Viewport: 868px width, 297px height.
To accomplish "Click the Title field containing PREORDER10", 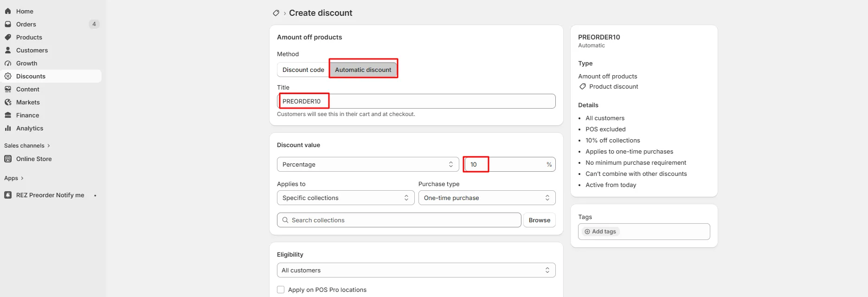I will coord(416,101).
